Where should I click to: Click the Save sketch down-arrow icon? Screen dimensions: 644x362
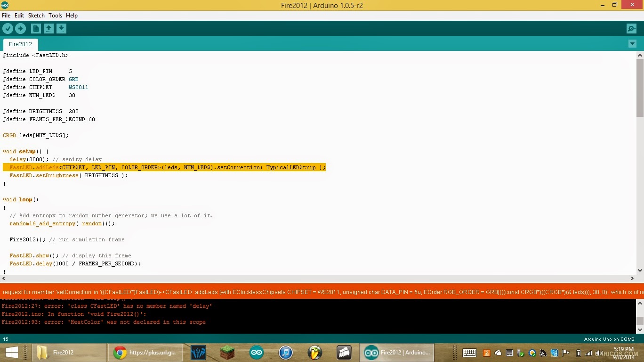click(61, 29)
